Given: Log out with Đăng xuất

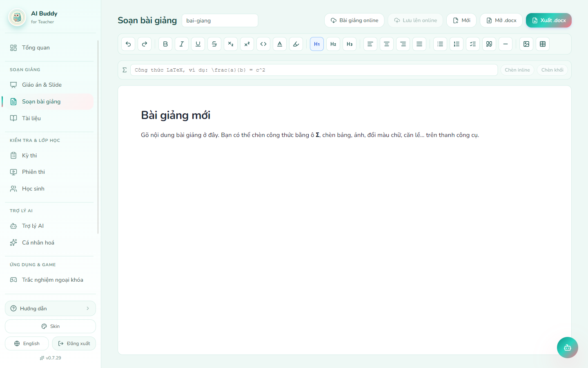Looking at the screenshot, I should coord(74,343).
